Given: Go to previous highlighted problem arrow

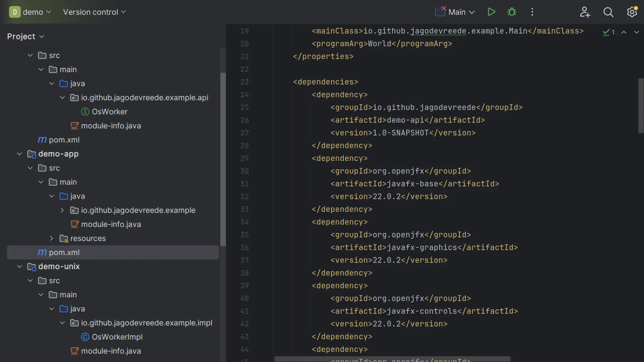Looking at the screenshot, I should (x=624, y=32).
